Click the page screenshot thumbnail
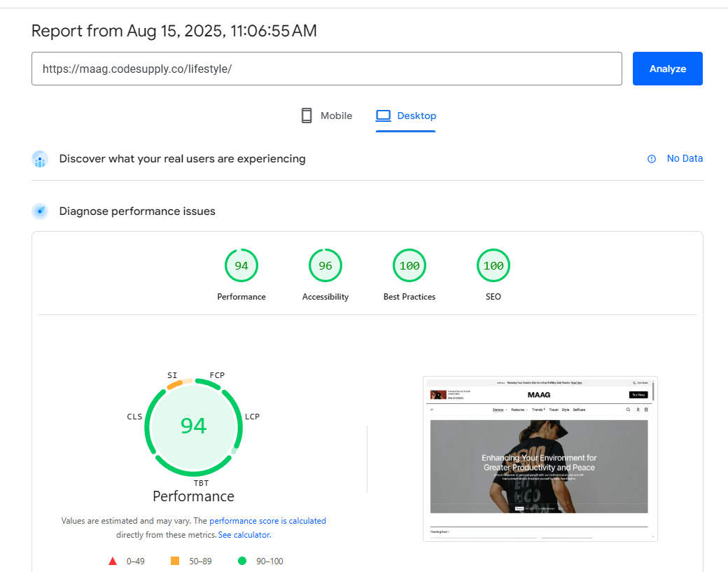 540,459
